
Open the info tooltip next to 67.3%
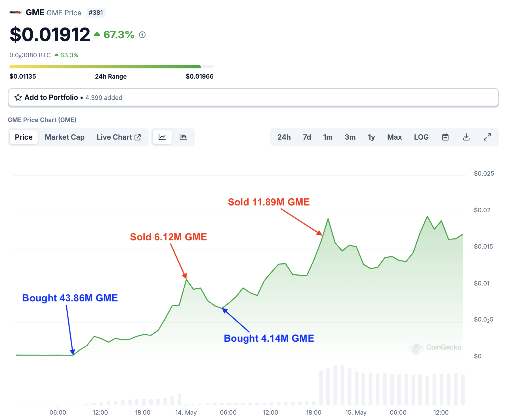coord(142,35)
